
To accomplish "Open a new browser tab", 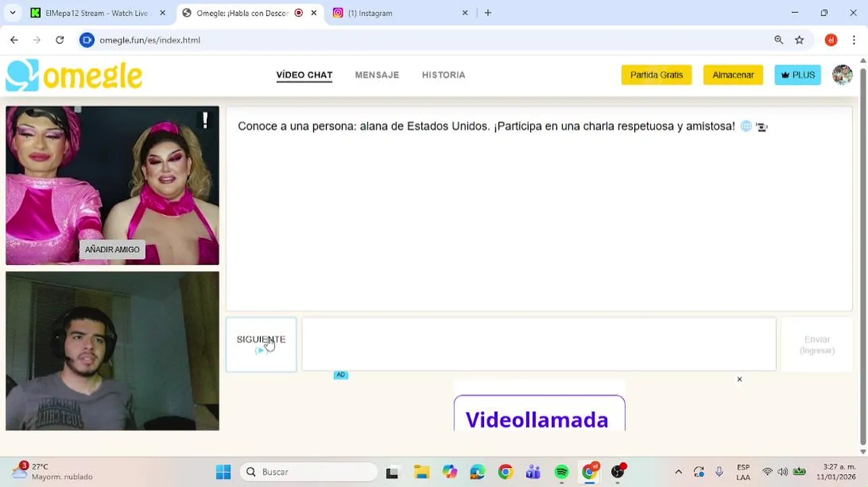I will [x=488, y=13].
